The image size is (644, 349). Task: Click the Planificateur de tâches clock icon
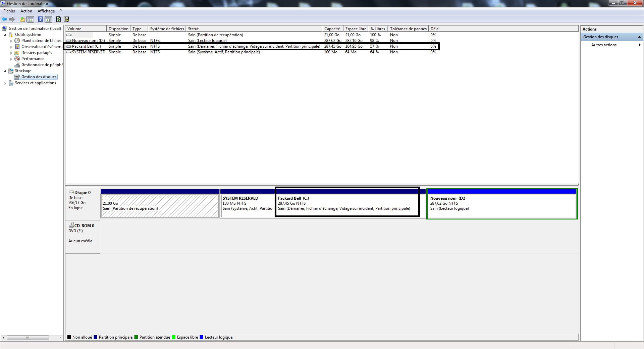17,41
